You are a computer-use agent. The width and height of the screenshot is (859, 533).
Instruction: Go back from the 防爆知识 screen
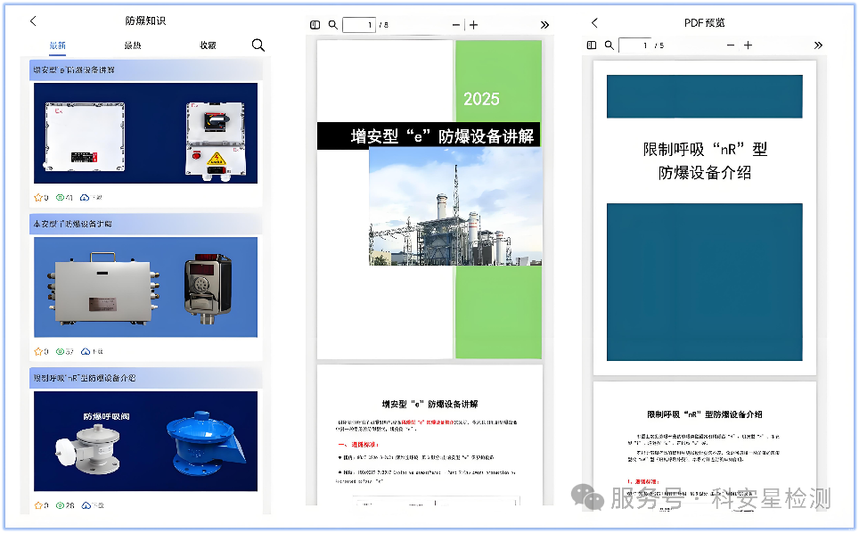[33, 21]
